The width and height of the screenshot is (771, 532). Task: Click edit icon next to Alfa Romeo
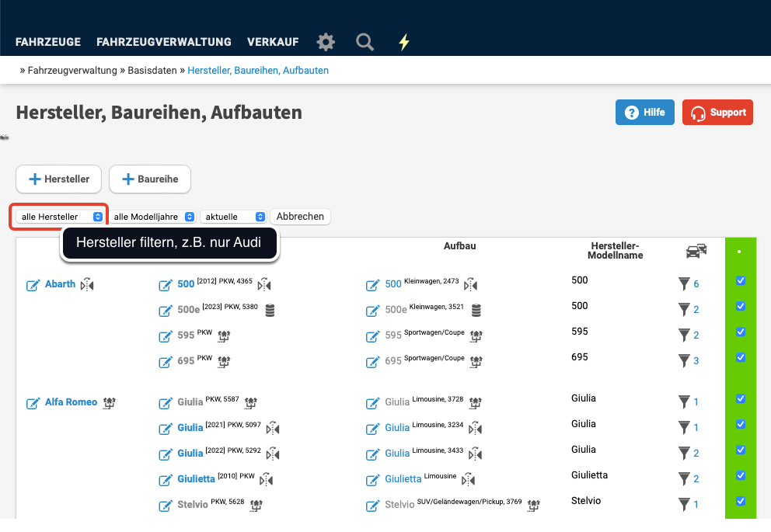point(33,403)
